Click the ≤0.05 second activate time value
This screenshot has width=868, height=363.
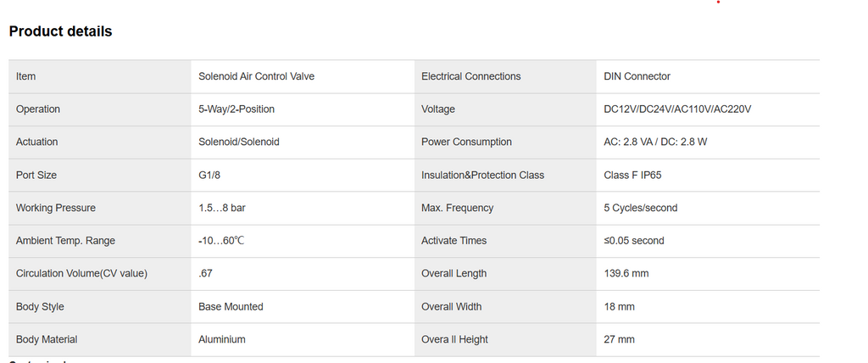click(634, 241)
